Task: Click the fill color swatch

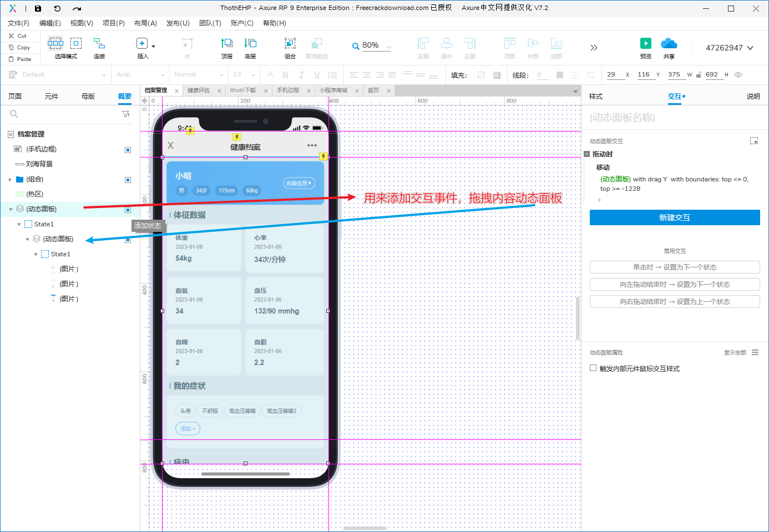Action: [x=481, y=75]
